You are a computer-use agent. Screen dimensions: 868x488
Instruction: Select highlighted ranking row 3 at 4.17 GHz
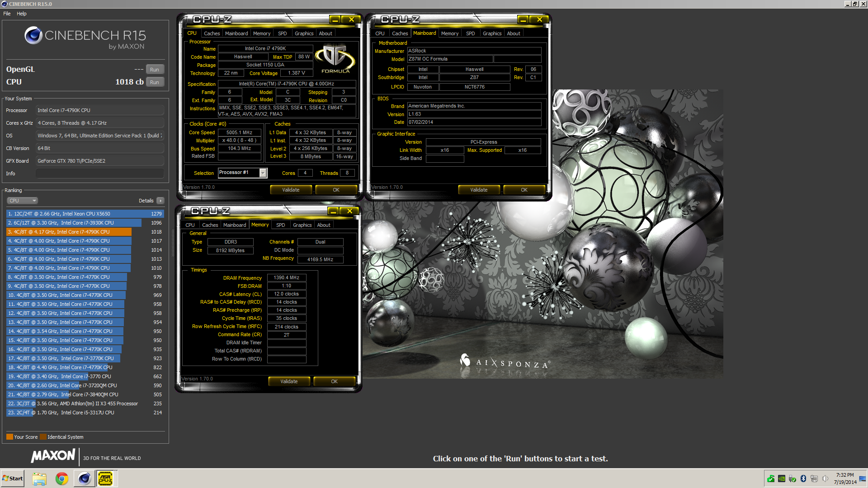[85, 232]
